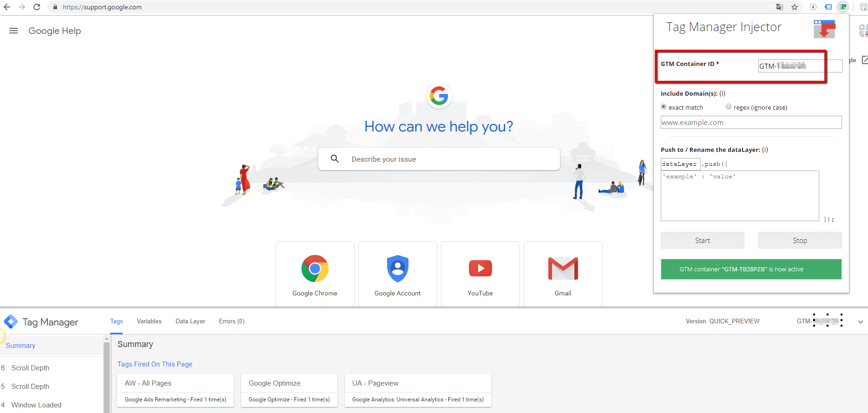The image size is (868, 413).
Task: Go back using the browser back arrow
Action: [x=7, y=7]
